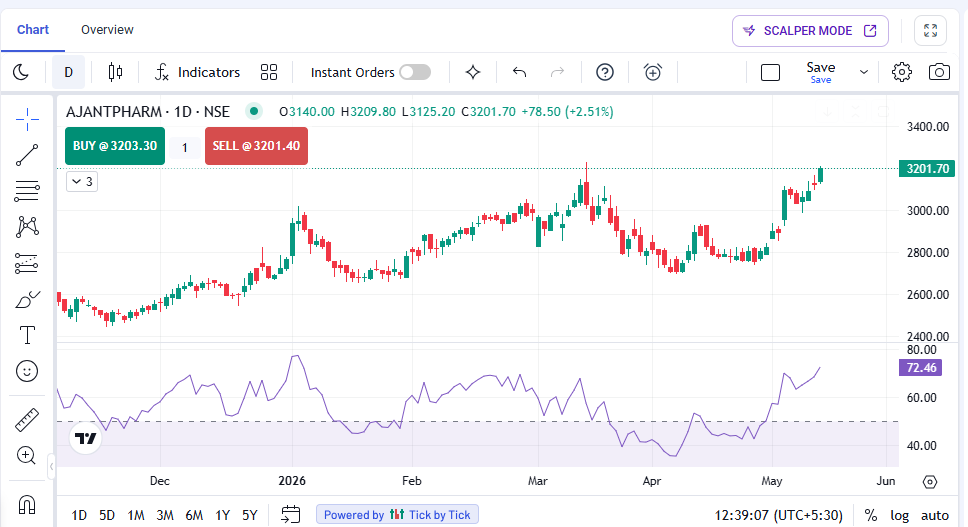Switch to the Overview tab
Screen dimensions: 968x527
[x=107, y=30]
